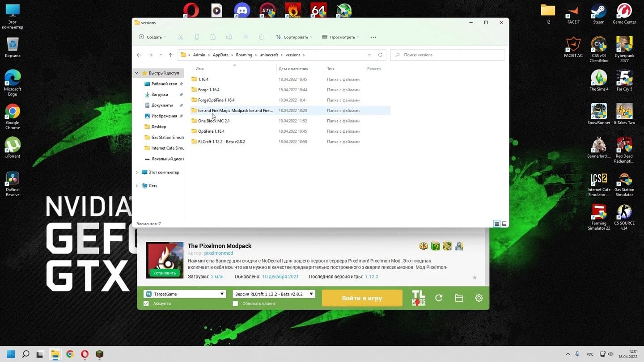Launch Steam desktop shortcut

click(x=598, y=13)
